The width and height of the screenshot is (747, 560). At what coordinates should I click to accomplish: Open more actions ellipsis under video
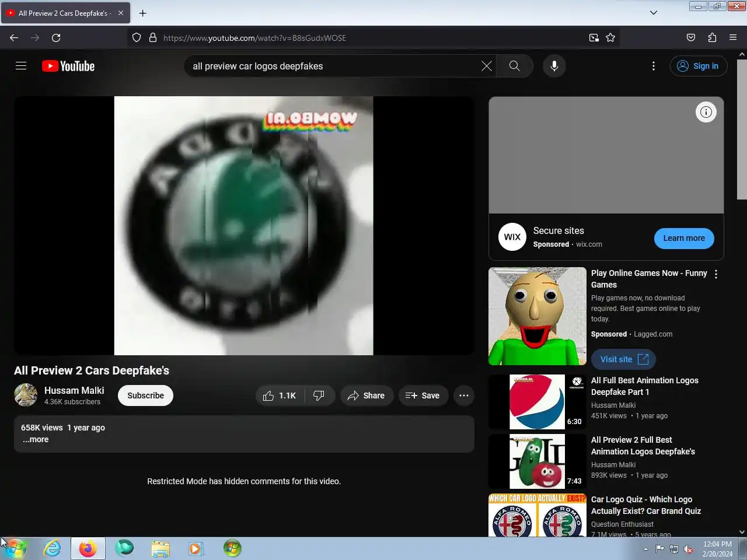464,395
